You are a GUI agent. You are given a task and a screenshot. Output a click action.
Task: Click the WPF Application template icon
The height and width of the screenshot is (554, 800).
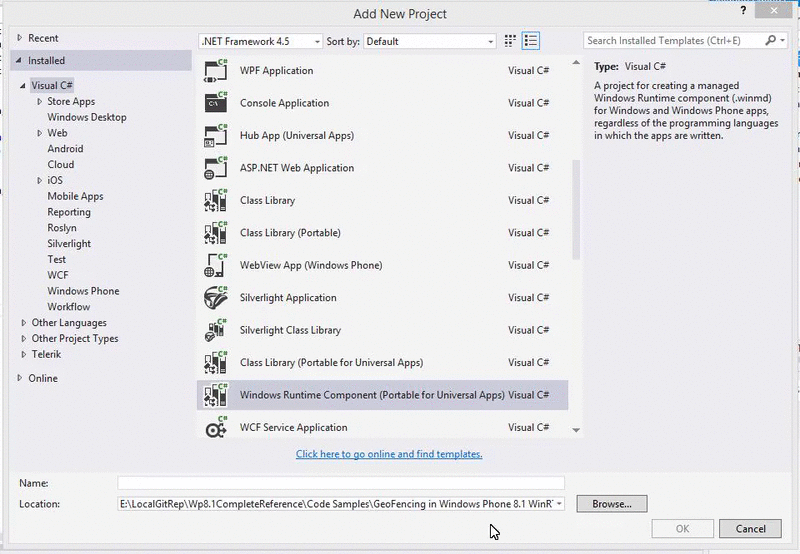[215, 70]
